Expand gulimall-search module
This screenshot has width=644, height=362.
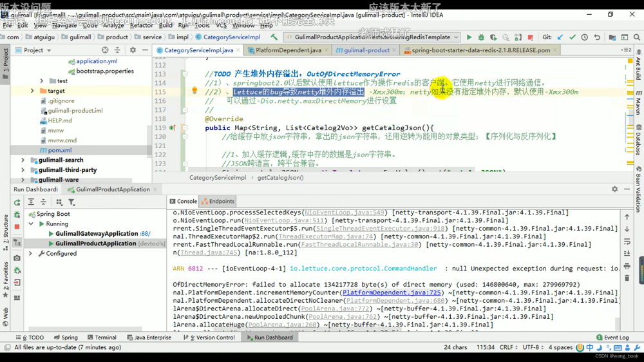(x=23, y=160)
